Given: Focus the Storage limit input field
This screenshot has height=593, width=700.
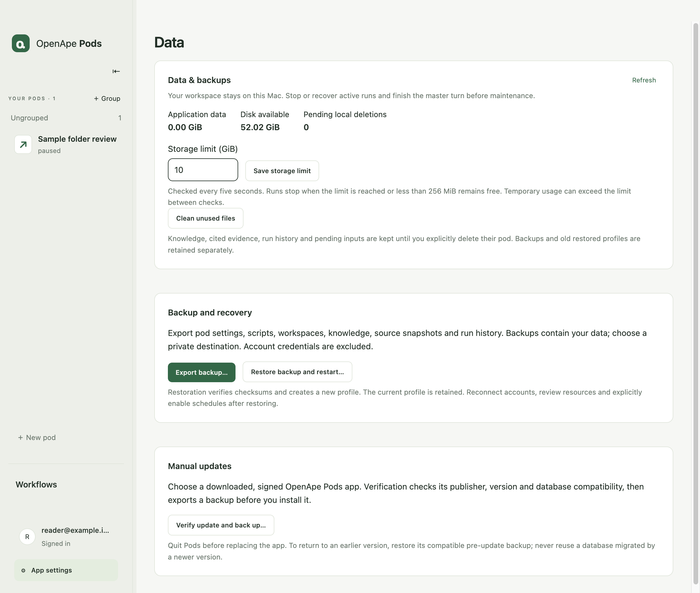Looking at the screenshot, I should pos(203,170).
